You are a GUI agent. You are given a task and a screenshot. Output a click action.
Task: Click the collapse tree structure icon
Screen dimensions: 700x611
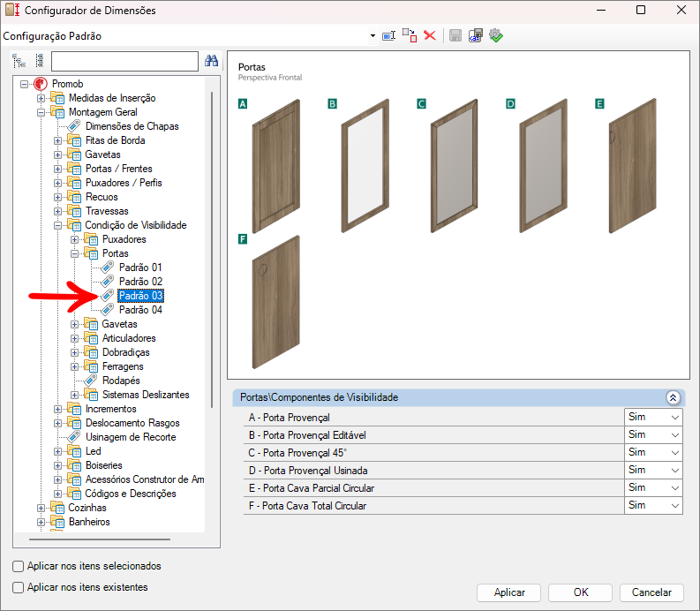pos(40,61)
